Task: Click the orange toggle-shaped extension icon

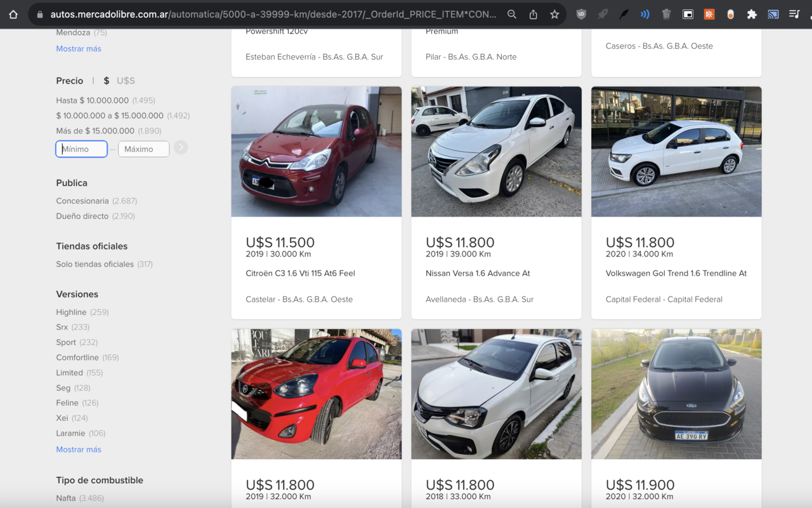Action: 730,14
